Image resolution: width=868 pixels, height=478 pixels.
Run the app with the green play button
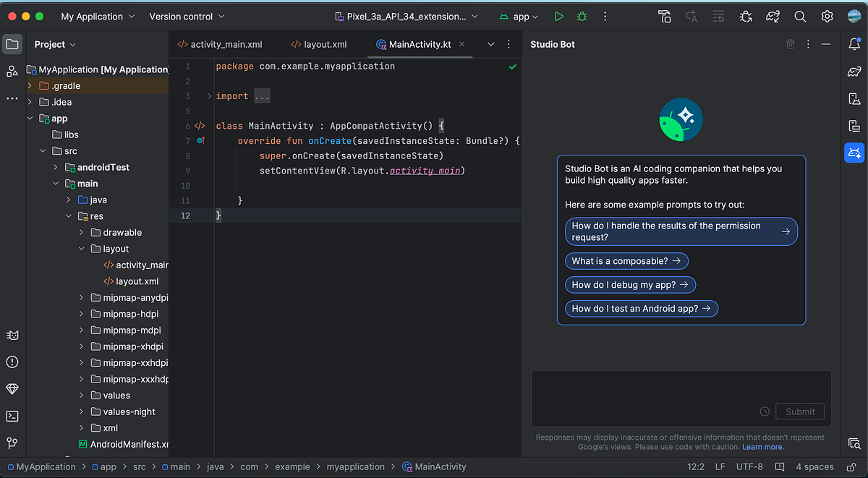558,16
